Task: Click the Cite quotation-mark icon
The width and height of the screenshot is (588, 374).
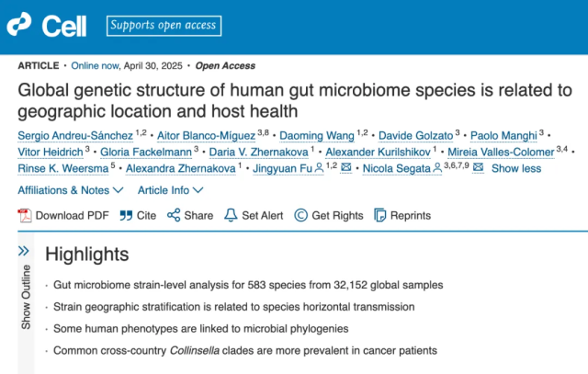Action: click(126, 215)
